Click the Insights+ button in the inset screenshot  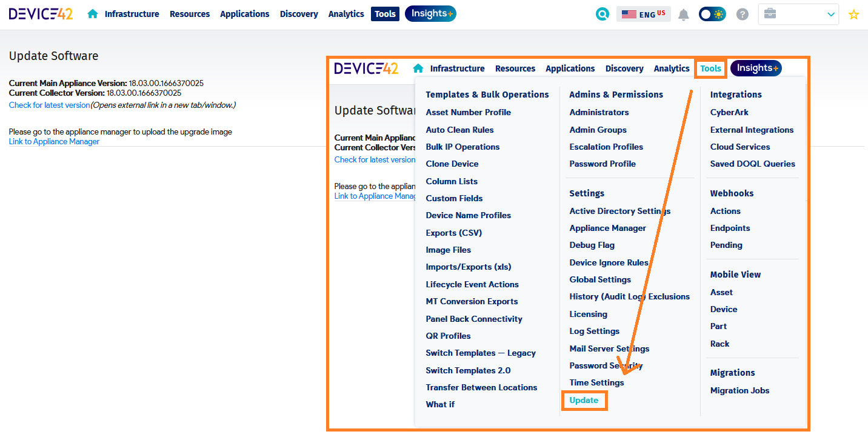[756, 68]
